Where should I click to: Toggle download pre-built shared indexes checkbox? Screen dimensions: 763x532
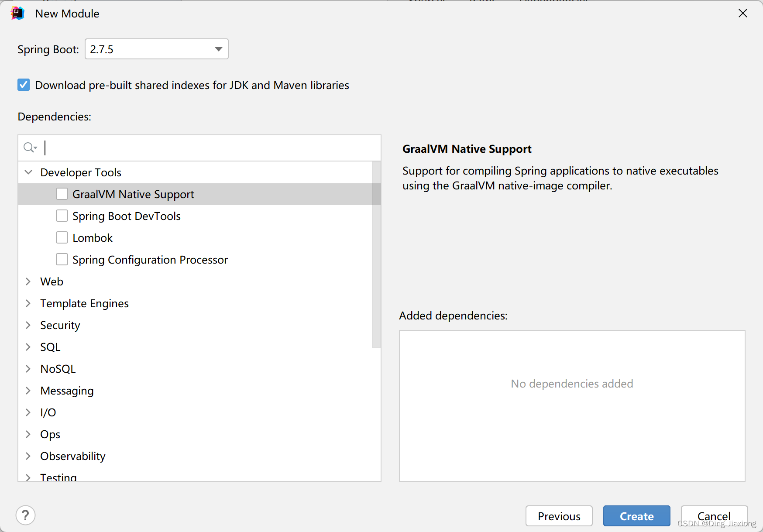tap(24, 85)
